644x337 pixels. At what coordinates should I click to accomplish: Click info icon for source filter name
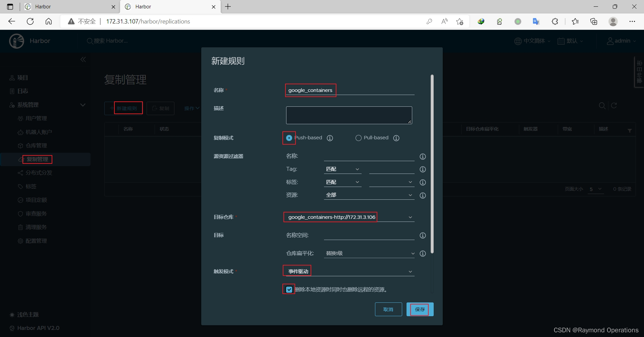(x=423, y=156)
